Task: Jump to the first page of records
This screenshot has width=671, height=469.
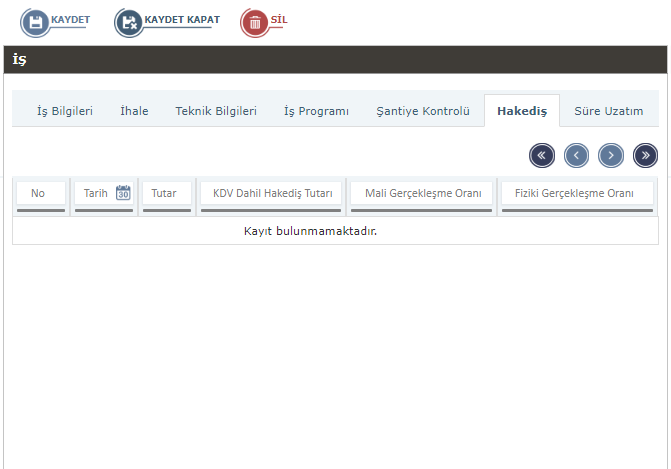Action: 542,155
